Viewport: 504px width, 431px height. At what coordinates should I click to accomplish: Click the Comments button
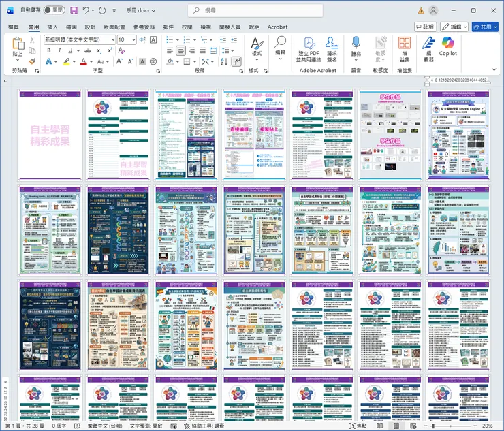tap(425, 27)
